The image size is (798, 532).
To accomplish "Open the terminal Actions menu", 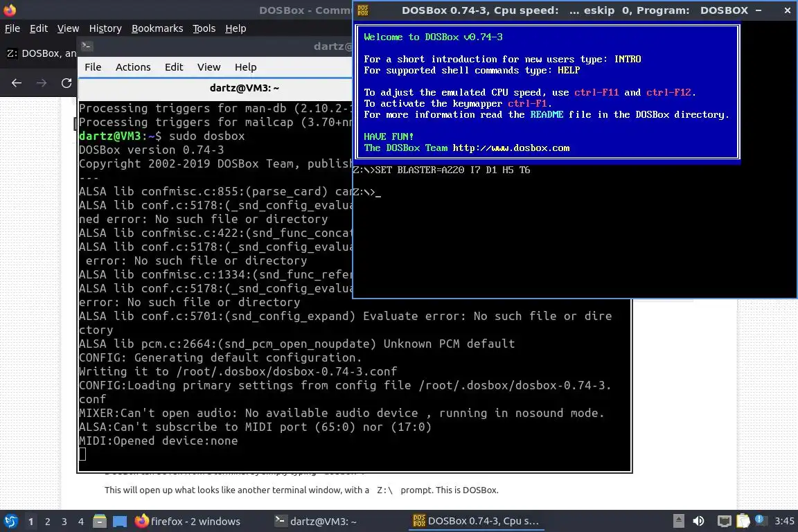I will point(133,67).
